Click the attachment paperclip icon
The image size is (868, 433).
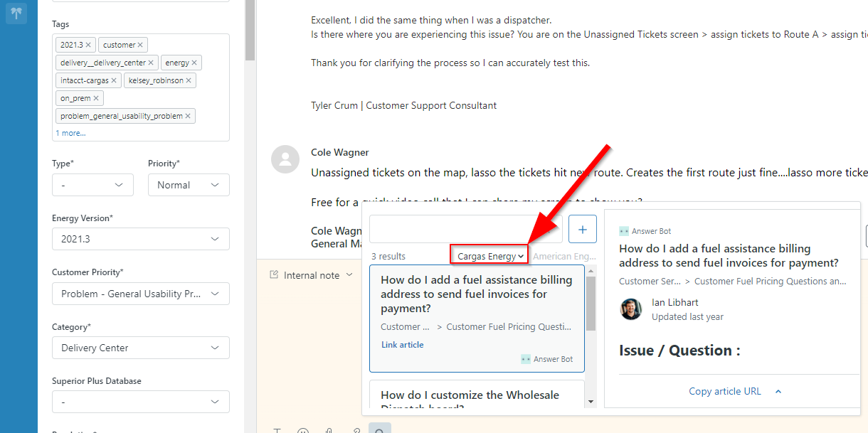pos(329,431)
